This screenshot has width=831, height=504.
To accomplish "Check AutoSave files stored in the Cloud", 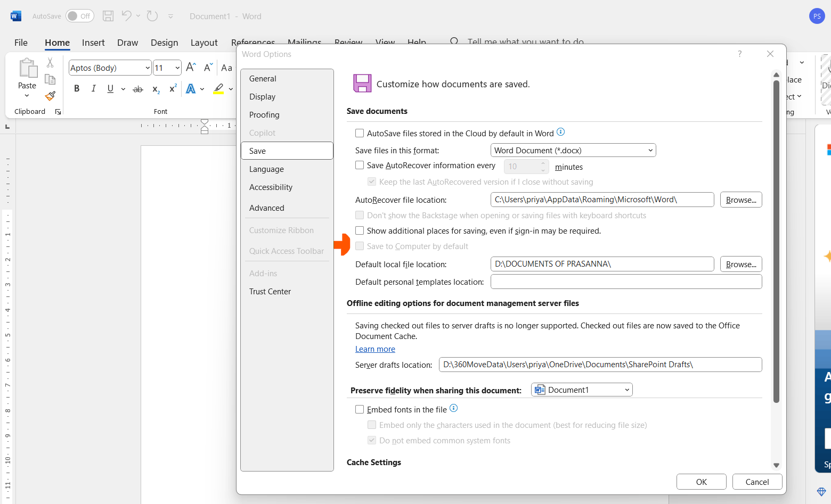I will click(x=360, y=133).
